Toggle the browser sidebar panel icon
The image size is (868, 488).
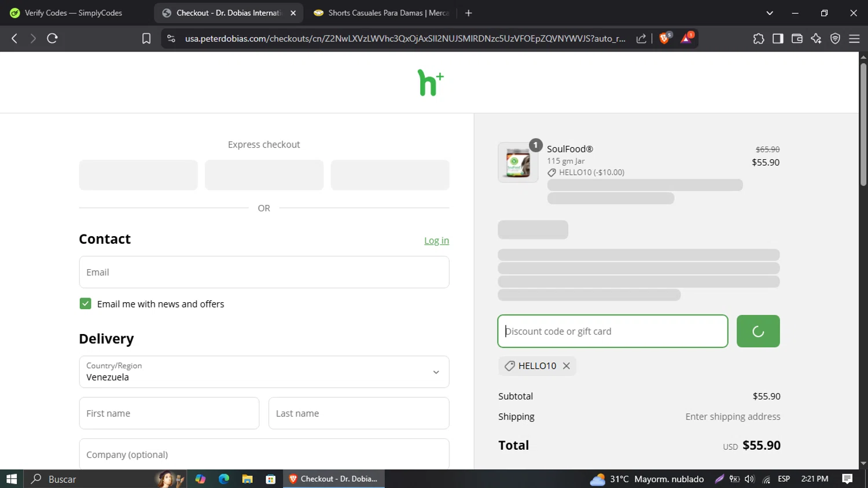coord(778,38)
